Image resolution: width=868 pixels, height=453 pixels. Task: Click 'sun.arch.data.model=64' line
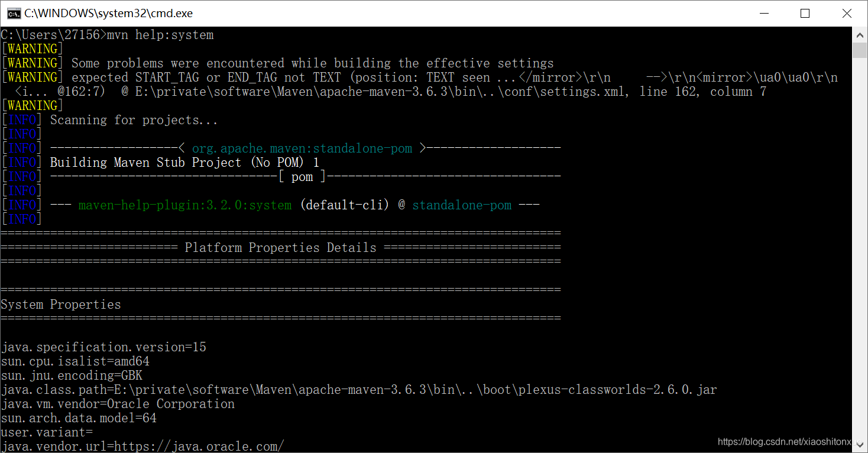tap(79, 418)
